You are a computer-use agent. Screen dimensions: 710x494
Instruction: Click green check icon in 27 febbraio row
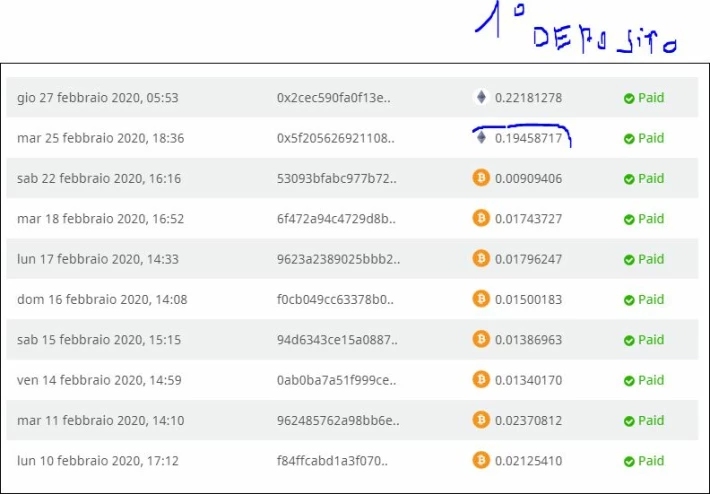(x=629, y=98)
